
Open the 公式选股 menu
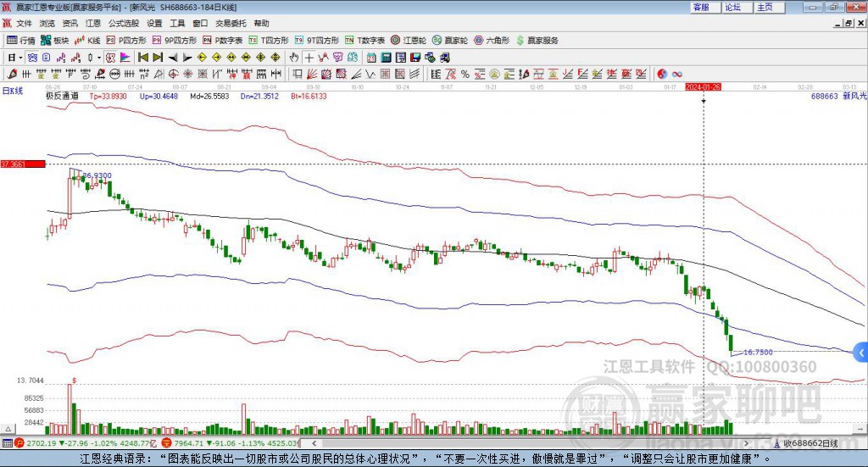point(124,23)
